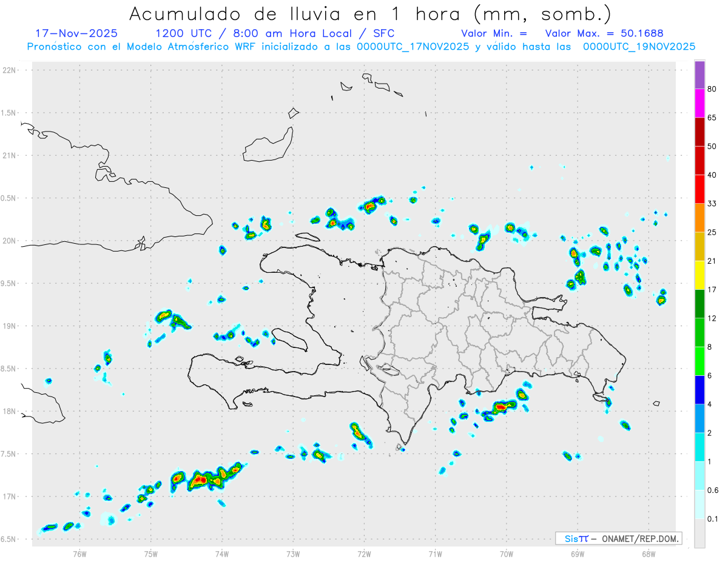Image resolution: width=728 pixels, height=562 pixels.
Task: Click the colorbar label "17"
Action: (x=712, y=290)
